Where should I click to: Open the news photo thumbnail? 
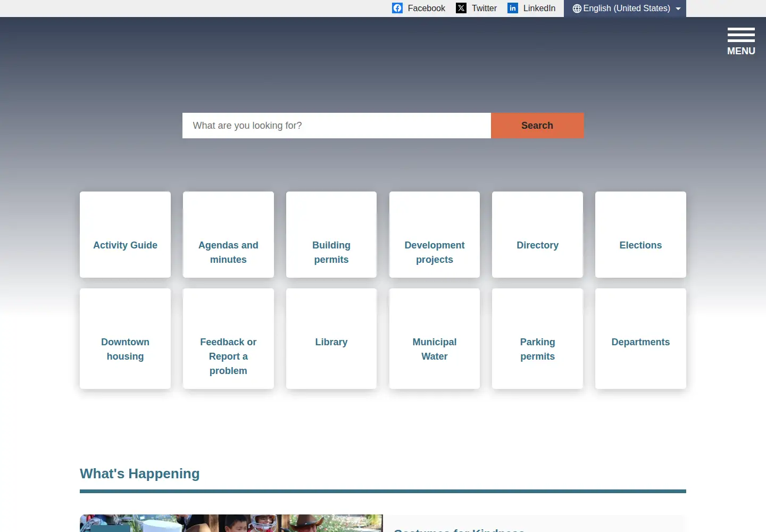click(x=231, y=523)
